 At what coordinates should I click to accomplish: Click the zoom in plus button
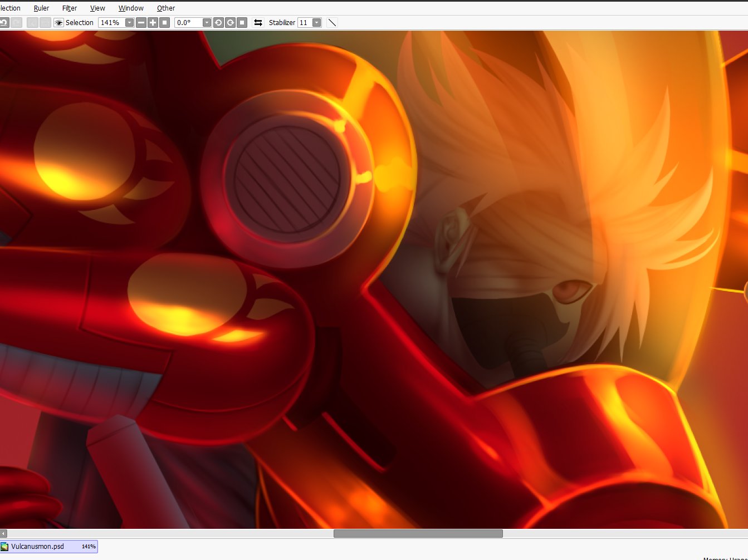pos(153,23)
